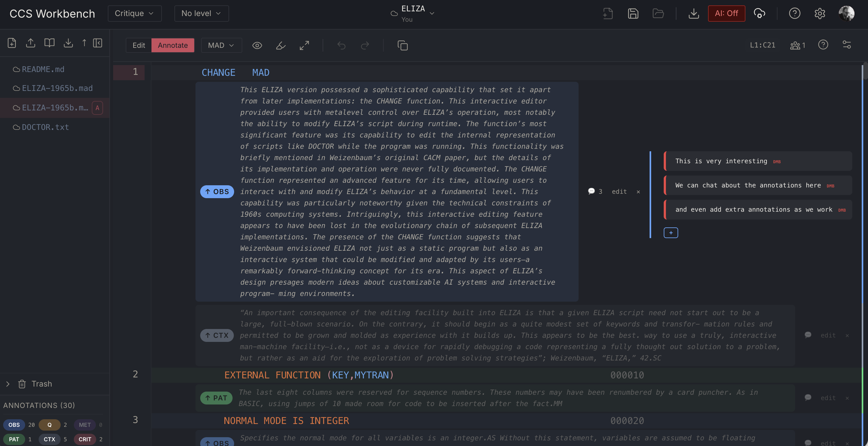Click the cloud settings sync icon
Viewport: 868px width, 446px height.
tap(760, 14)
